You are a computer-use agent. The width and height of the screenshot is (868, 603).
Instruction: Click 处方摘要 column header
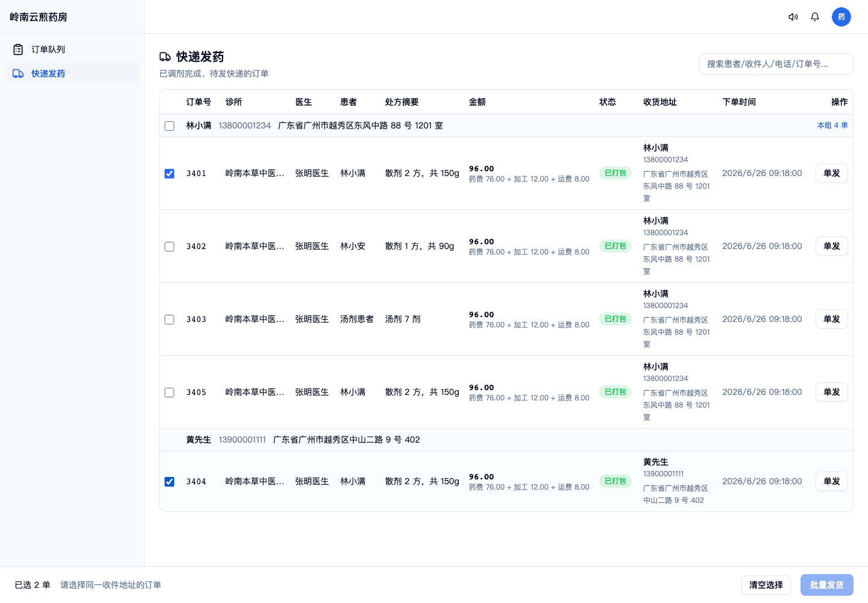(402, 102)
